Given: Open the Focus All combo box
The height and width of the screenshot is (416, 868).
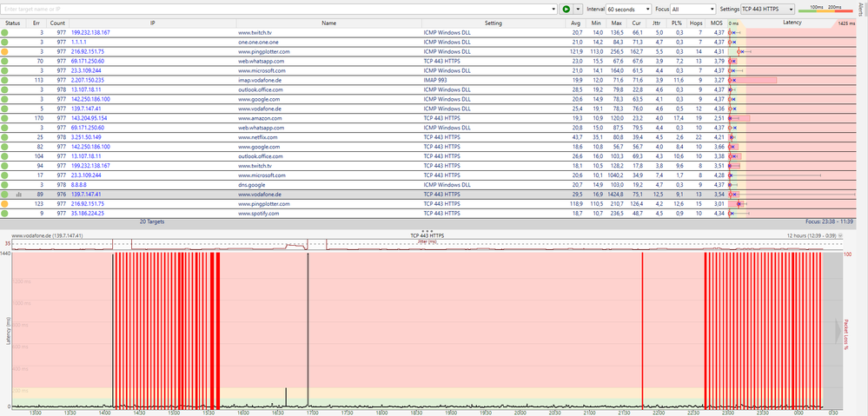Looking at the screenshot, I should point(692,10).
